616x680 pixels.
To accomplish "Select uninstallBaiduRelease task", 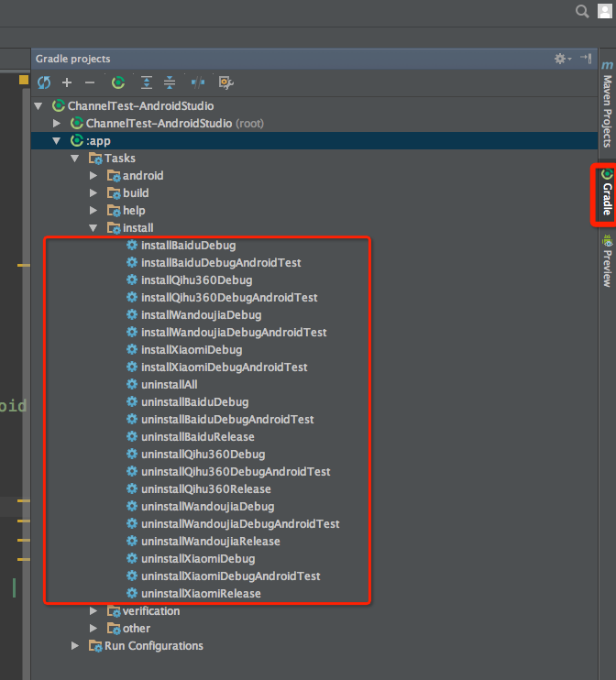I will click(x=198, y=437).
